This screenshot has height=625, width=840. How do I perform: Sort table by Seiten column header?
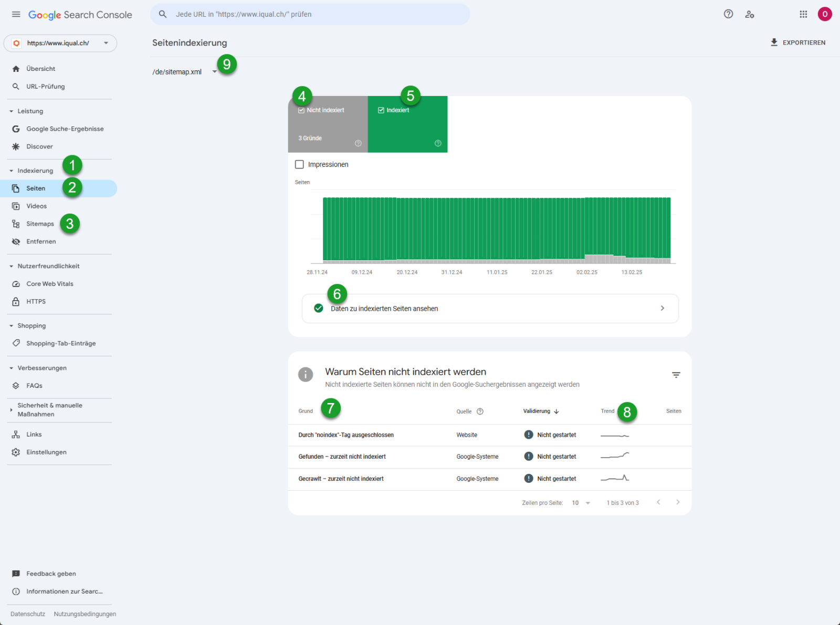pos(674,411)
